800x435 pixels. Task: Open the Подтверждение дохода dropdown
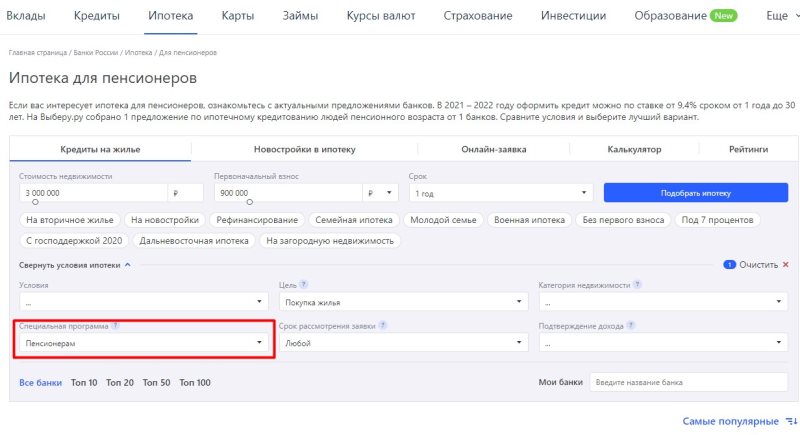point(662,343)
